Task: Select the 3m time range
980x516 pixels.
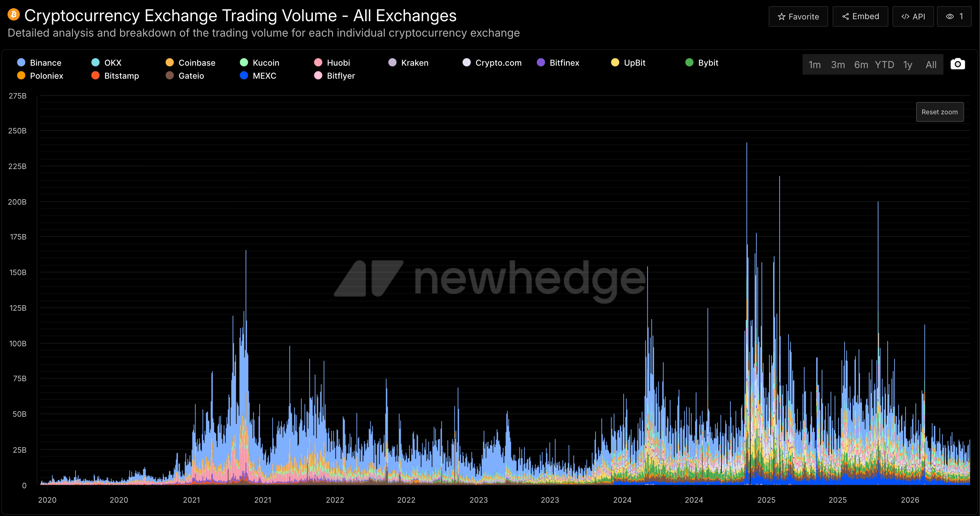Action: 838,65
